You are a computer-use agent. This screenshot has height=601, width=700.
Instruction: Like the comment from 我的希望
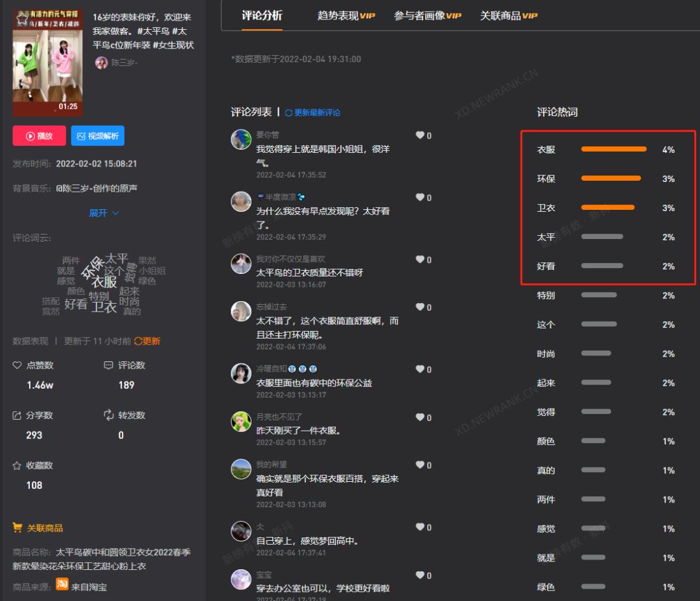click(x=419, y=465)
